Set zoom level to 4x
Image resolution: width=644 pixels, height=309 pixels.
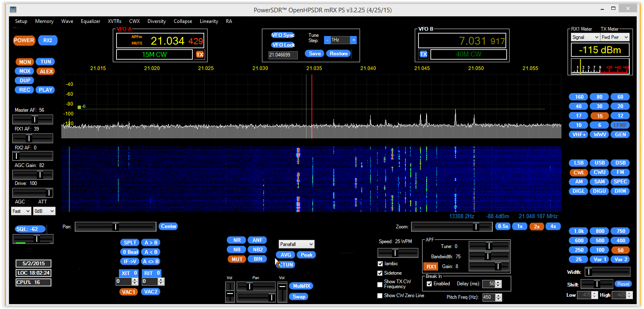pos(553,226)
